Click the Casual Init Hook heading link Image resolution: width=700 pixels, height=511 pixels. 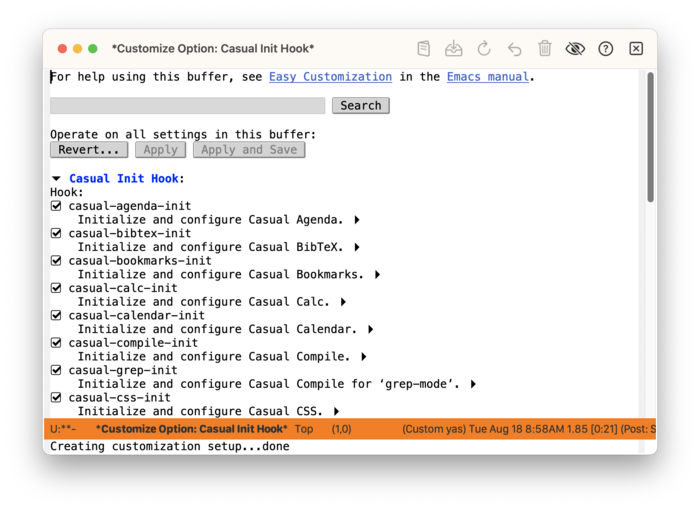[x=124, y=179]
